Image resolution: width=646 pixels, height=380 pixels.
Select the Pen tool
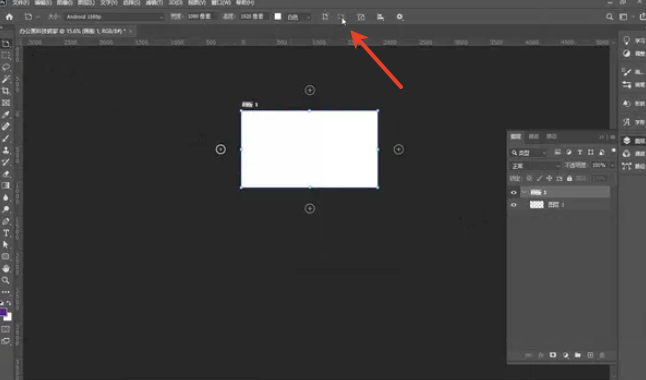[x=6, y=221]
